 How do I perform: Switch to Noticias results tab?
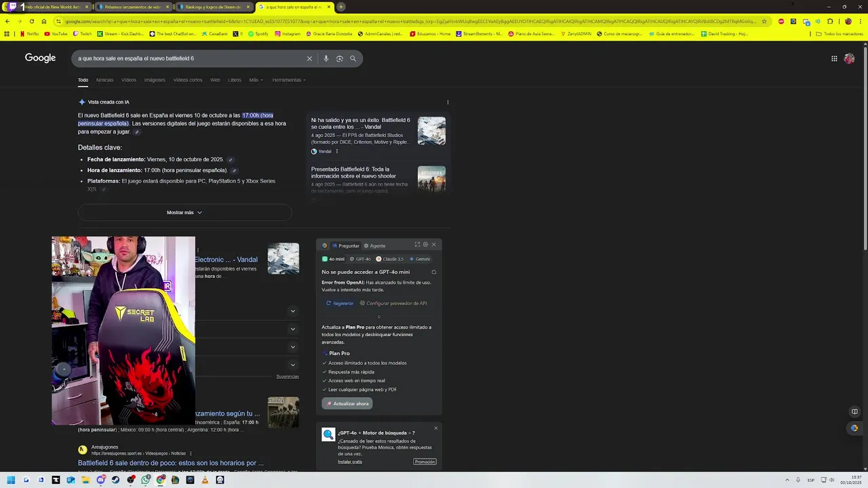(x=104, y=80)
